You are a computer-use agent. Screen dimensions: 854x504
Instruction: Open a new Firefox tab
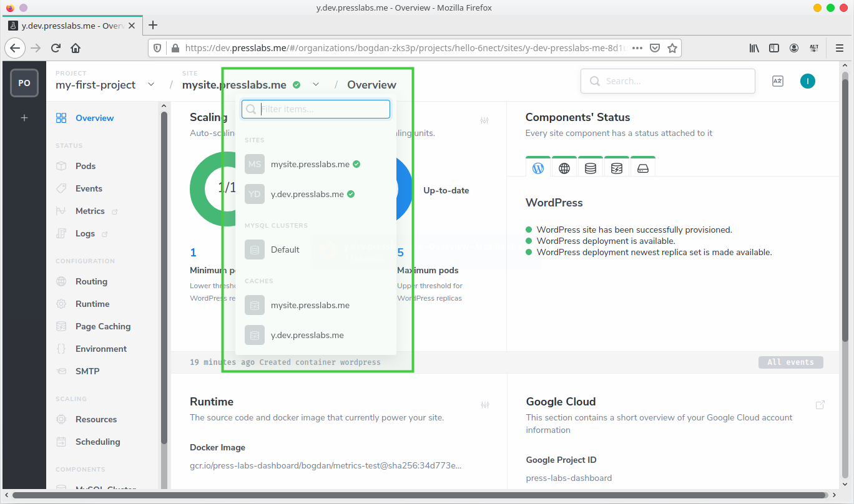click(153, 25)
